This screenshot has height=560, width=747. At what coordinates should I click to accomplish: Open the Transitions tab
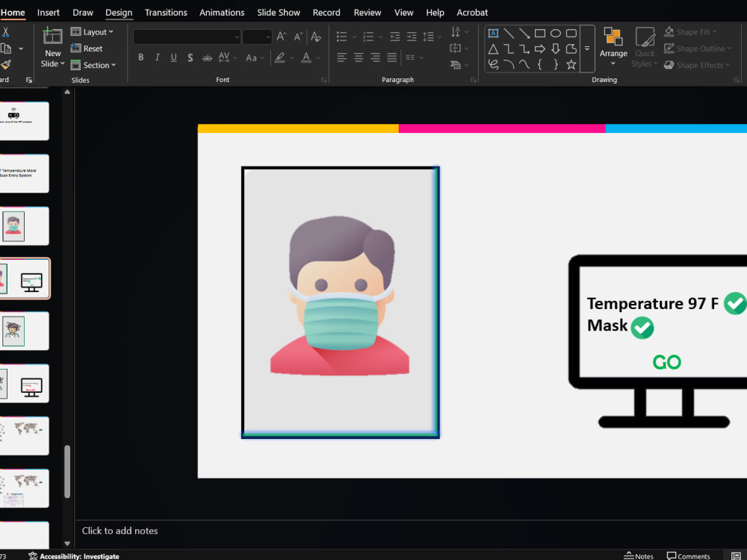click(166, 13)
